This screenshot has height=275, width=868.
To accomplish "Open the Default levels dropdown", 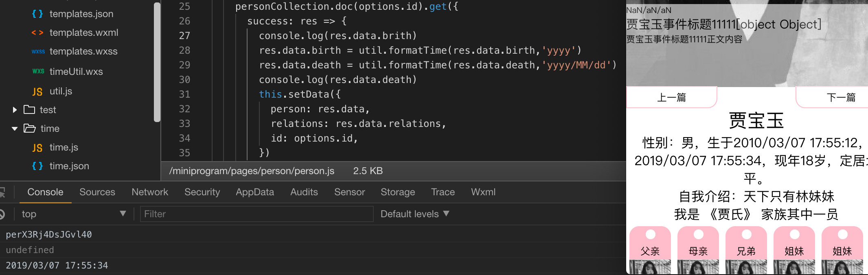I will (414, 214).
